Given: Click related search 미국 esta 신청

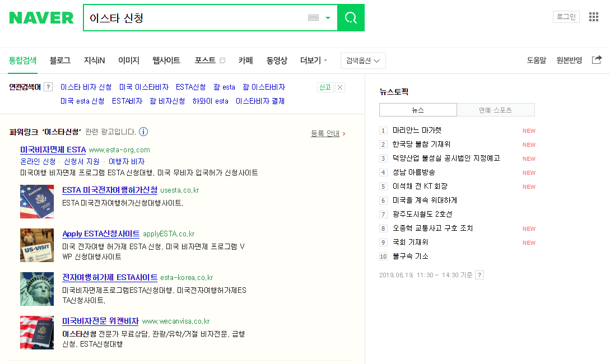Looking at the screenshot, I should coord(82,101).
